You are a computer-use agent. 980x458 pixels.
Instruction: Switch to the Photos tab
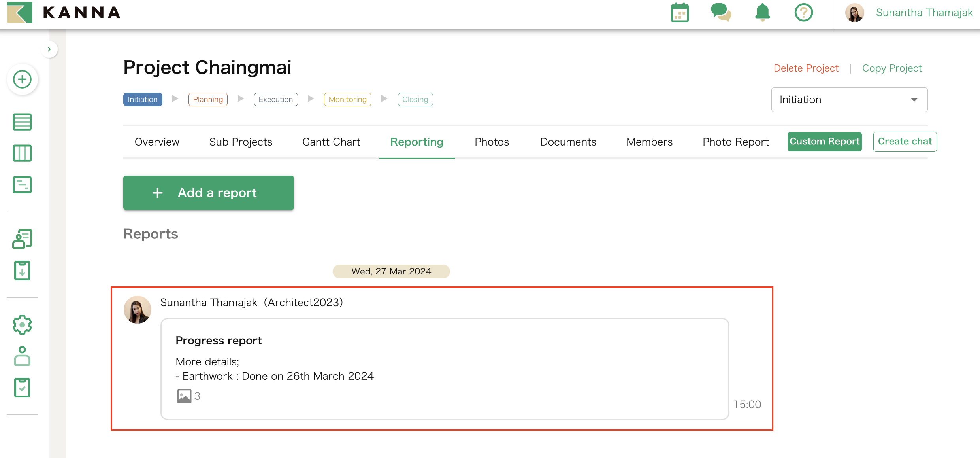point(492,142)
